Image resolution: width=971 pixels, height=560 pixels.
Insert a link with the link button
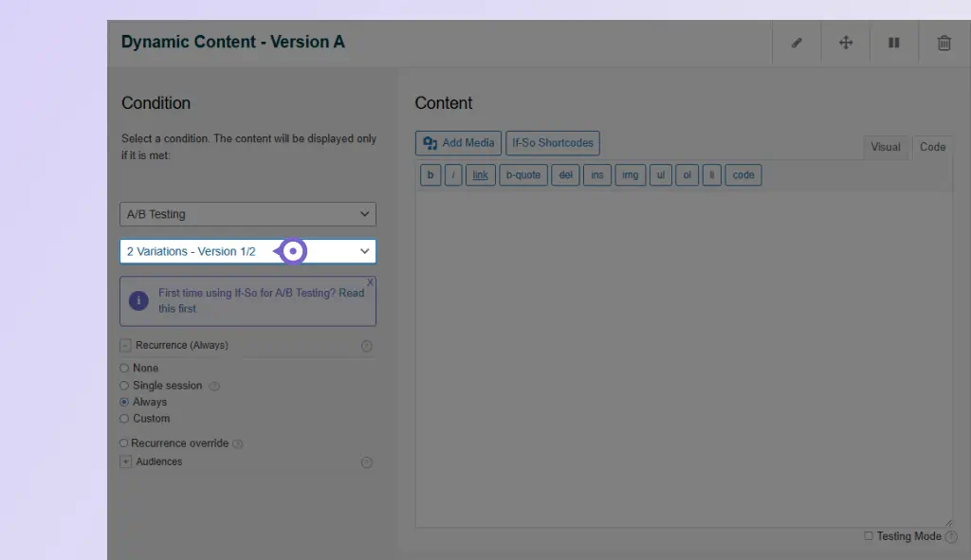pyautogui.click(x=481, y=175)
